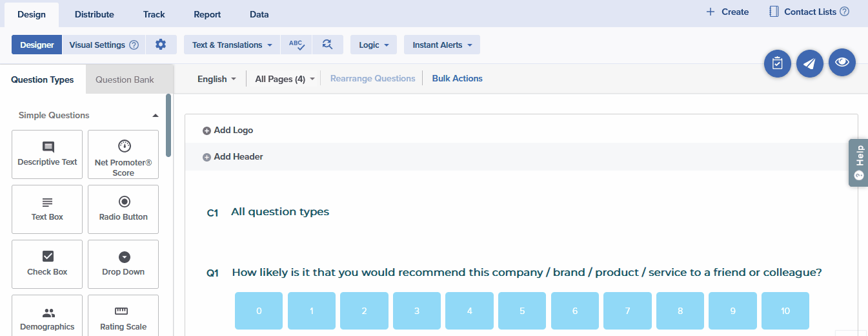Image resolution: width=868 pixels, height=336 pixels.
Task: Click the eye preview round button
Action: (x=842, y=62)
